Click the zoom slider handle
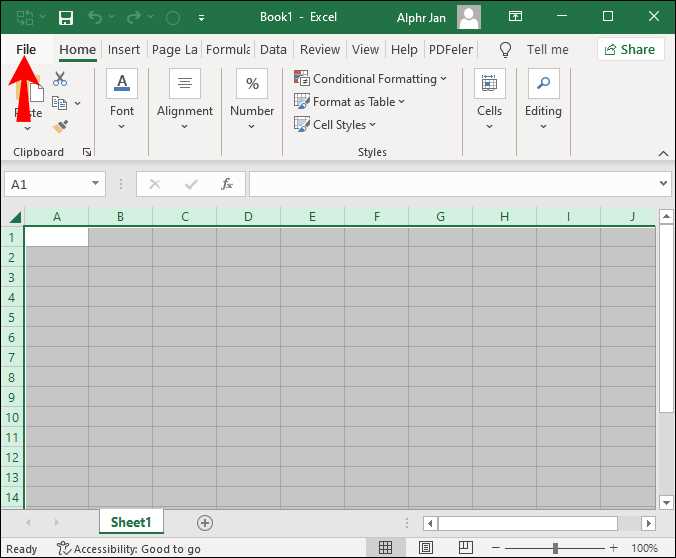The height and width of the screenshot is (558, 676). [555, 548]
